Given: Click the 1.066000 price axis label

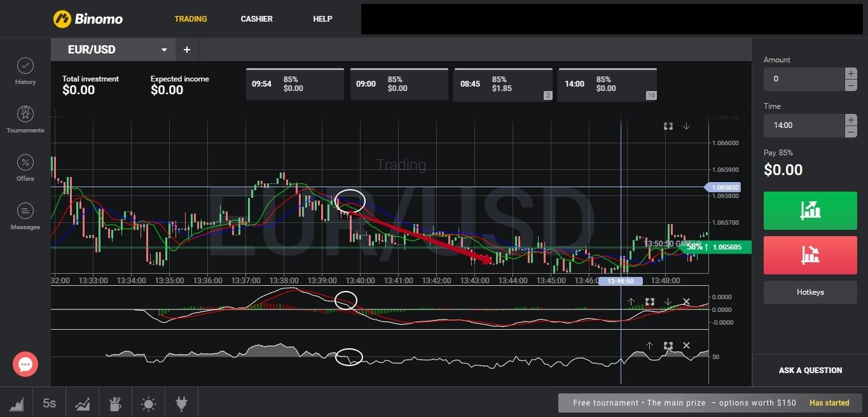Looking at the screenshot, I should [726, 143].
